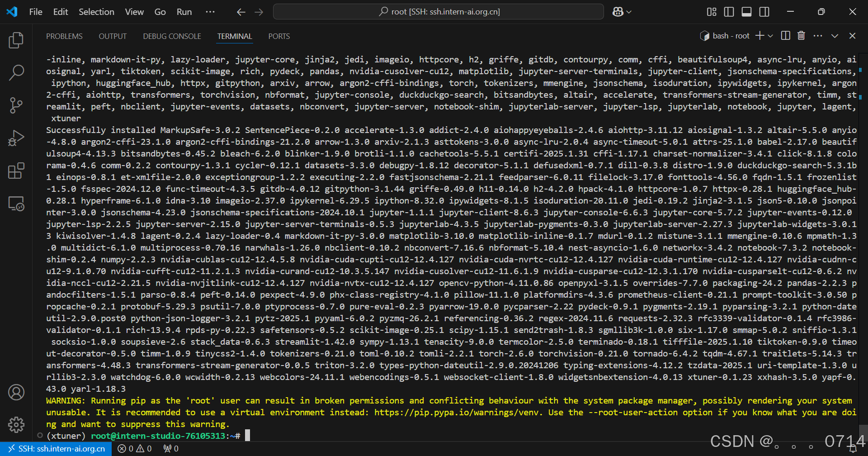Click the SSH remote host status indicator
This screenshot has height=456, width=868.
click(x=56, y=449)
